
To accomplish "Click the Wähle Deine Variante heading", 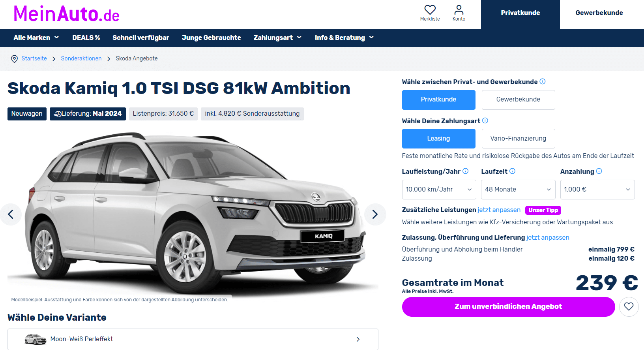I will click(57, 318).
